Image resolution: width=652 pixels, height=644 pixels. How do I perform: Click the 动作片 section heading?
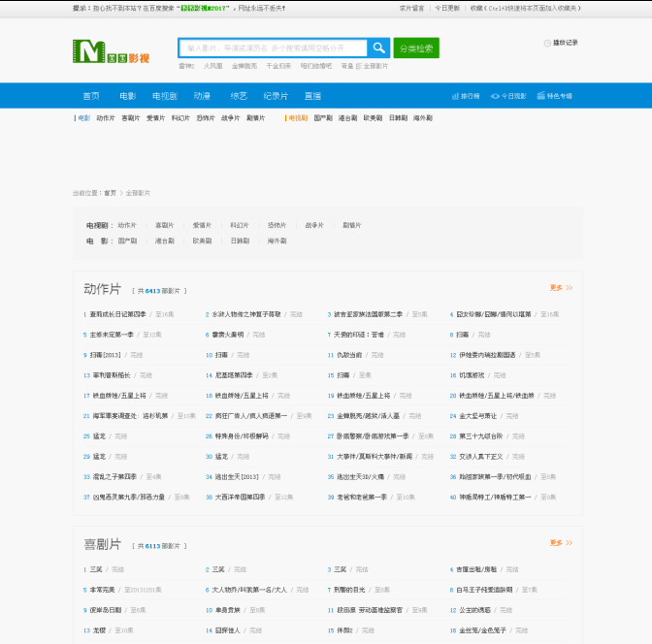click(x=102, y=289)
